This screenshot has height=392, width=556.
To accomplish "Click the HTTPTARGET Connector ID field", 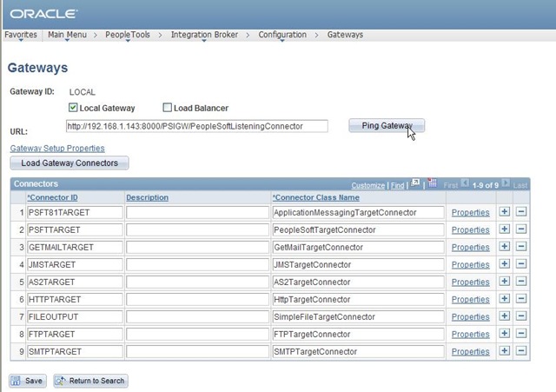I will (x=75, y=299).
